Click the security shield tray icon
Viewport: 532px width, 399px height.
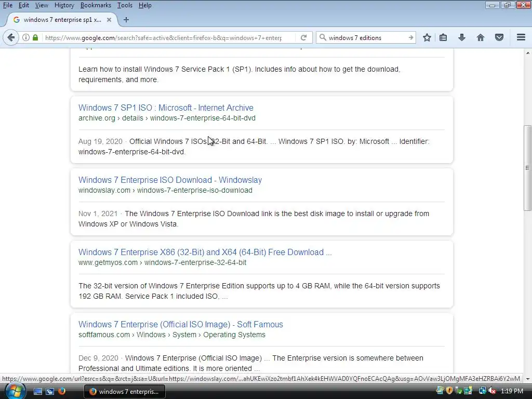point(449,391)
